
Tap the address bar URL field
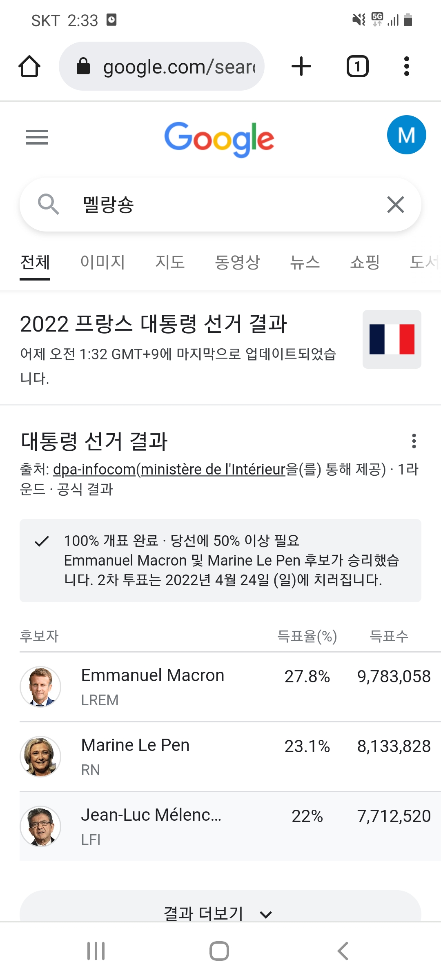click(x=171, y=67)
